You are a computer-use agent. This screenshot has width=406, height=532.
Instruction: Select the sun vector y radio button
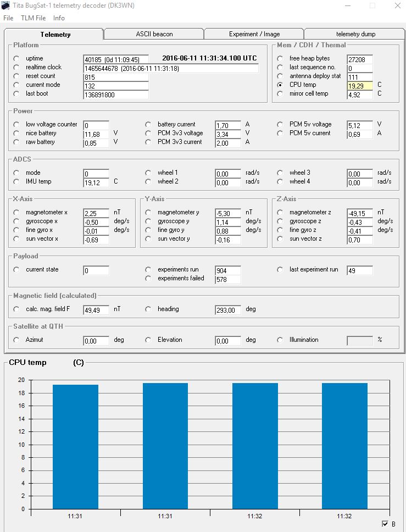coord(148,239)
